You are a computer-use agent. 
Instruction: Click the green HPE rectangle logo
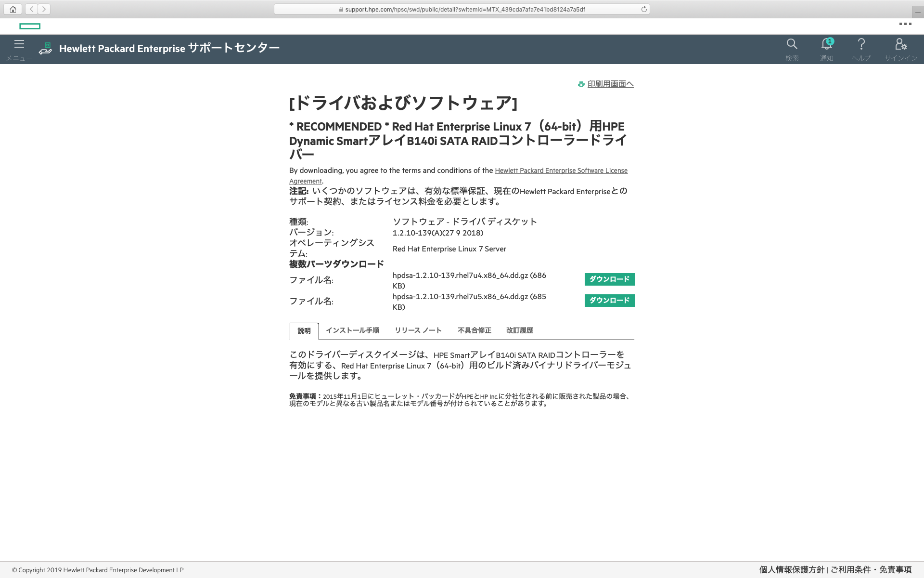[x=30, y=26]
